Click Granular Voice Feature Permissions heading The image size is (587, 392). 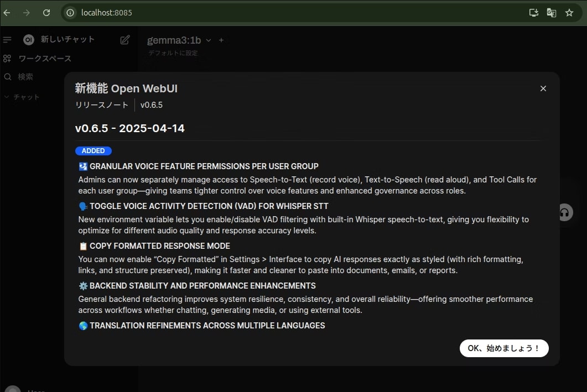click(204, 166)
